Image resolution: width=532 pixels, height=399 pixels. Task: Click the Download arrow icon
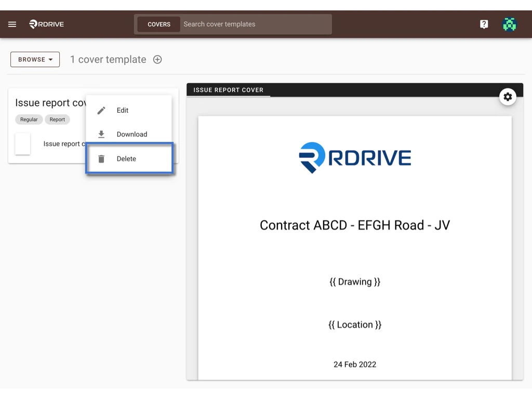click(101, 135)
